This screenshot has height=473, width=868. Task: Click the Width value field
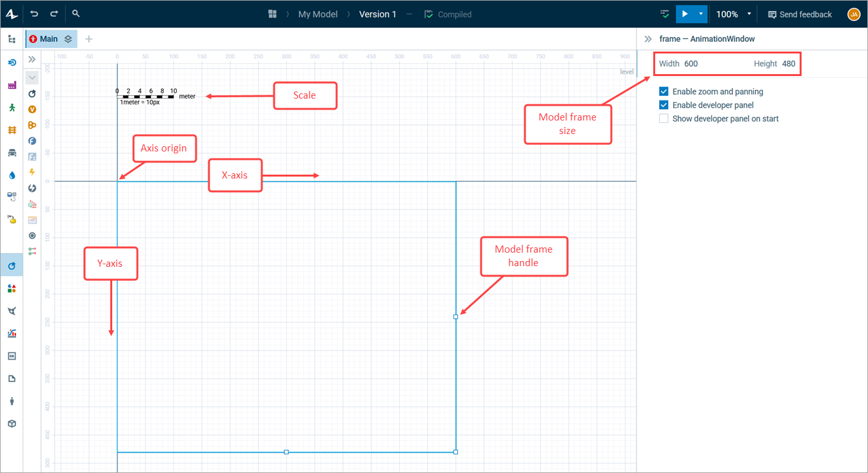pyautogui.click(x=691, y=64)
